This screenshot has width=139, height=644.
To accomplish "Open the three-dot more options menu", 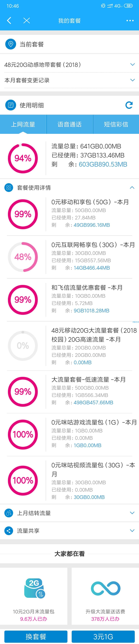I will pos(130,20).
